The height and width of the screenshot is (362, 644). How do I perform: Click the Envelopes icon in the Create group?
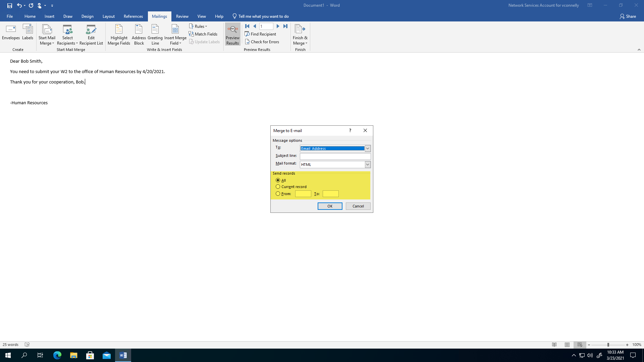tap(11, 29)
